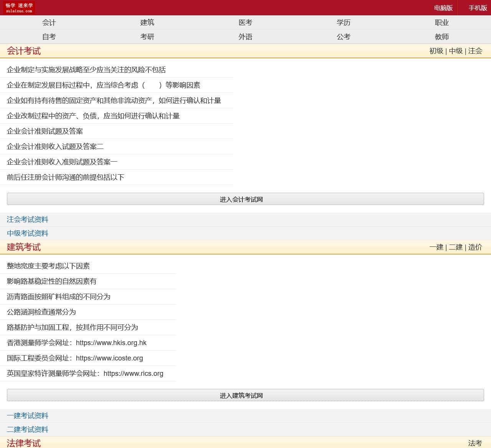Click the 进入建筑考试网 button

point(245,395)
